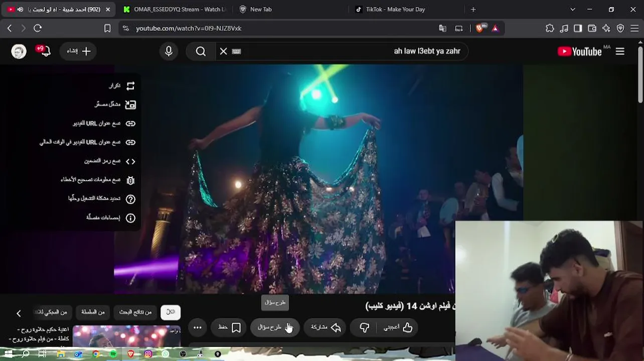Run the YouTube search magnifier
This screenshot has width=644, height=361.
[201, 51]
